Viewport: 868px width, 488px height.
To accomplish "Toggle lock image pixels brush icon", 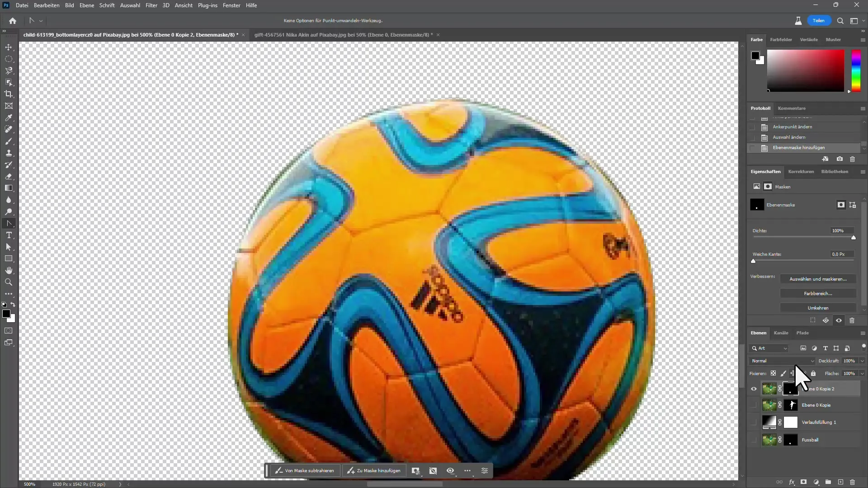I will [x=783, y=374].
